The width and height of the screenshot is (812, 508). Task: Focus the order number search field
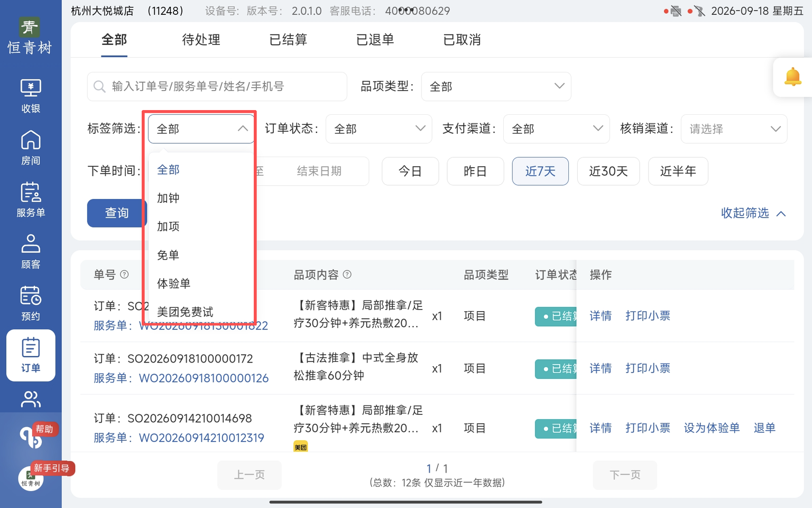pyautogui.click(x=217, y=86)
